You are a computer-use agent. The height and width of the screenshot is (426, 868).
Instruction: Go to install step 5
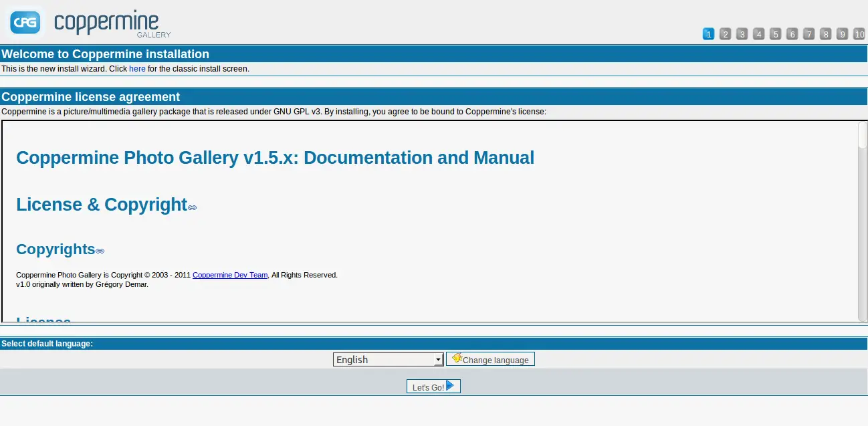(x=775, y=34)
